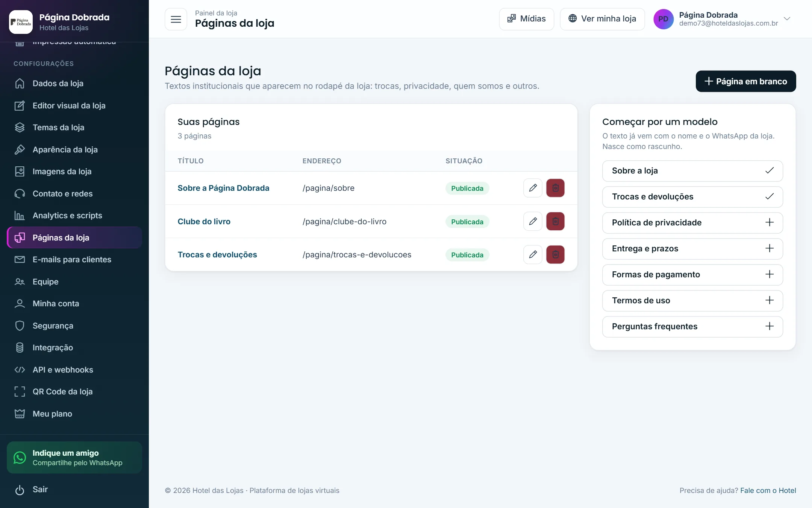The image size is (812, 508).
Task: Click Sair to log out
Action: click(x=74, y=490)
